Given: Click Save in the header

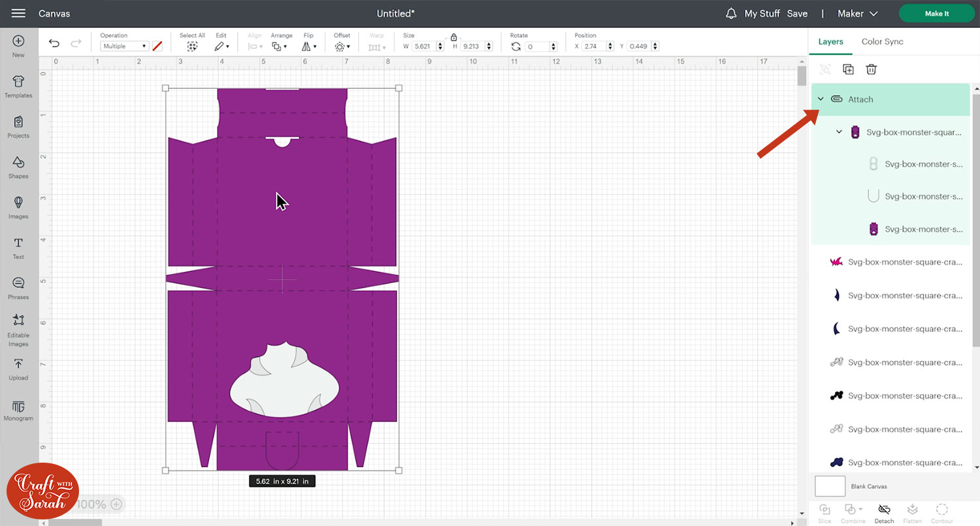Looking at the screenshot, I should [797, 14].
